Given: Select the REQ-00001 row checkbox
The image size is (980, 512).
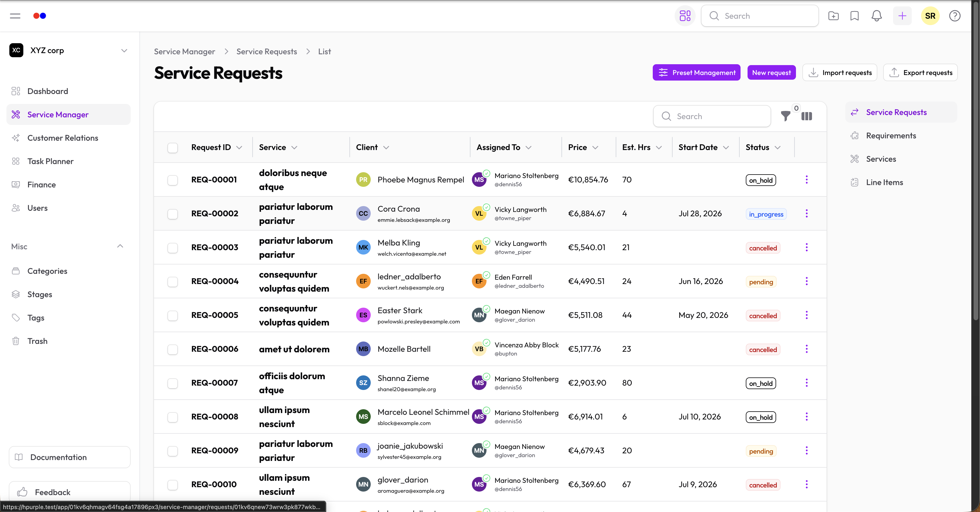Looking at the screenshot, I should (173, 180).
